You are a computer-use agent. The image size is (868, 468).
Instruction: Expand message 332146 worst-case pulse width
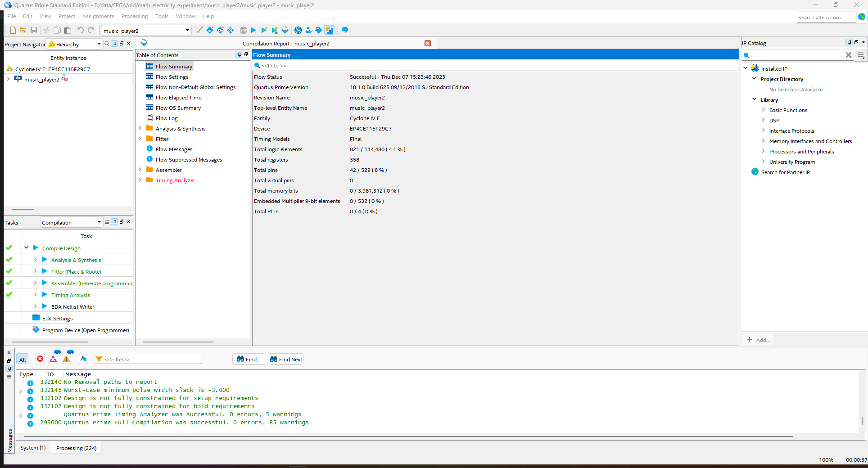[x=21, y=391]
